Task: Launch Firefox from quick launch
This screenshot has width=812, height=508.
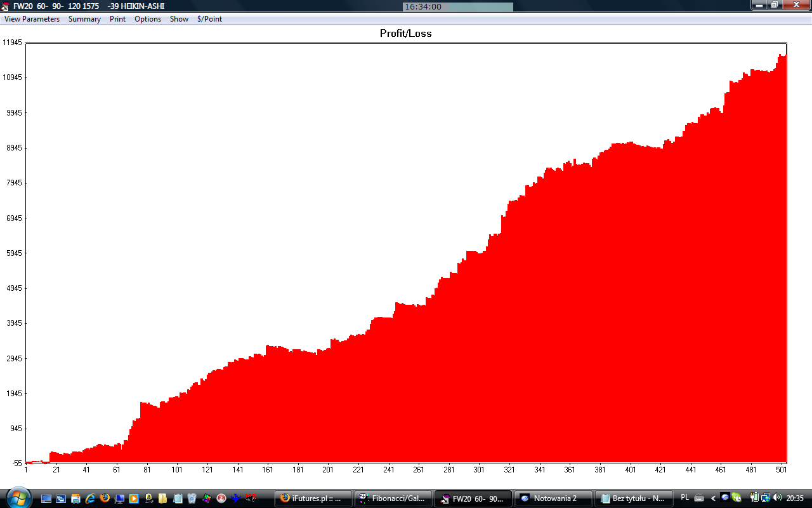Action: 105,498
